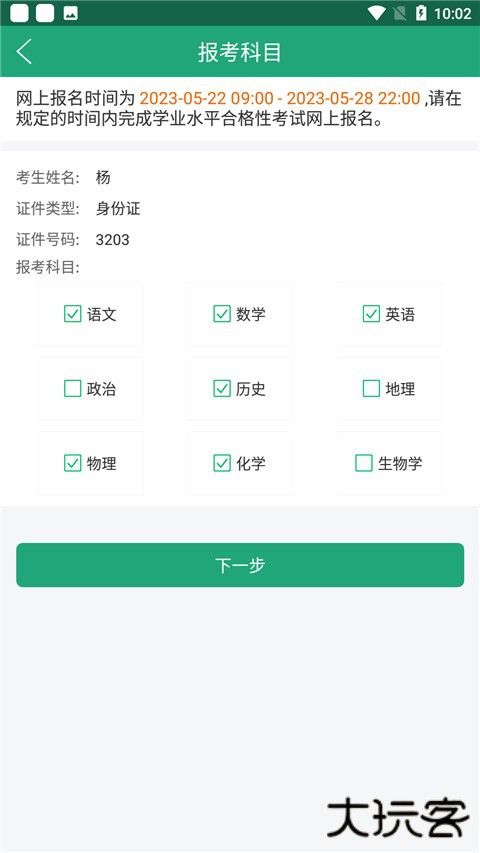Uncheck the 历史 subject checkbox
The width and height of the screenshot is (480, 853).
(221, 388)
